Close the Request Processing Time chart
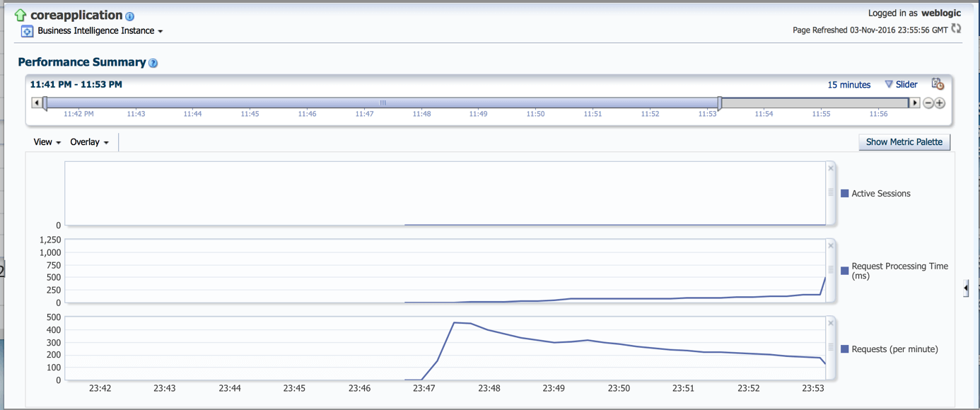Image resolution: width=980 pixels, height=410 pixels. [x=831, y=246]
